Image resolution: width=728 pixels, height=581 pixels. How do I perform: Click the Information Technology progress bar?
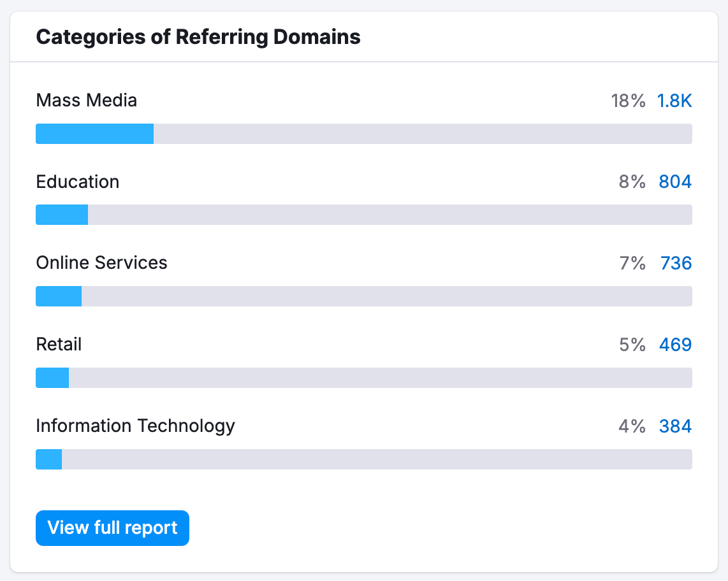tap(364, 459)
